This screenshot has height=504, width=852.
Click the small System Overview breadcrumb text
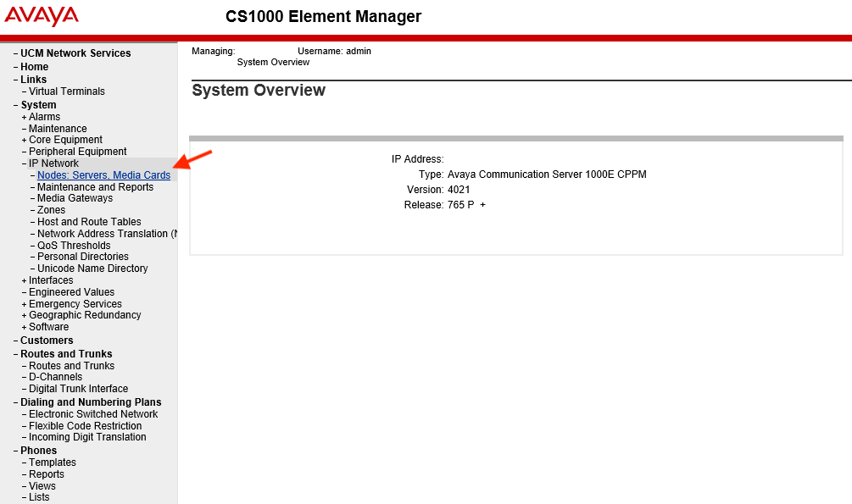pyautogui.click(x=273, y=63)
